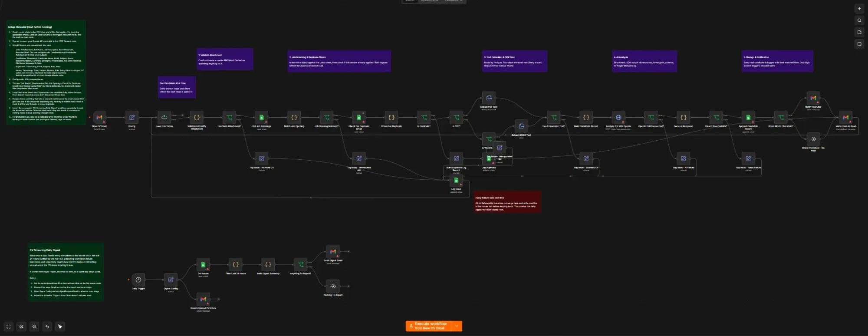Image resolution: width=868 pixels, height=336 pixels.
Task: Toggle the side panel button on right
Action: coord(859,44)
